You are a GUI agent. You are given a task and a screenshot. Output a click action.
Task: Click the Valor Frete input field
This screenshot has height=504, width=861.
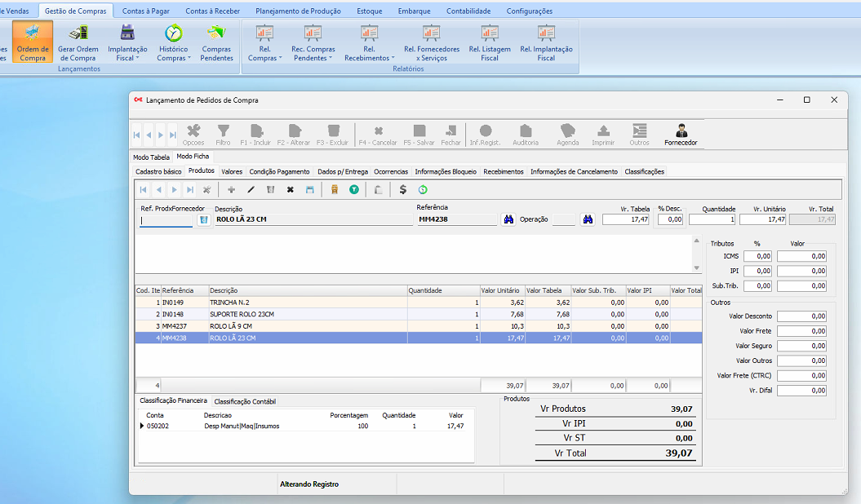(801, 331)
